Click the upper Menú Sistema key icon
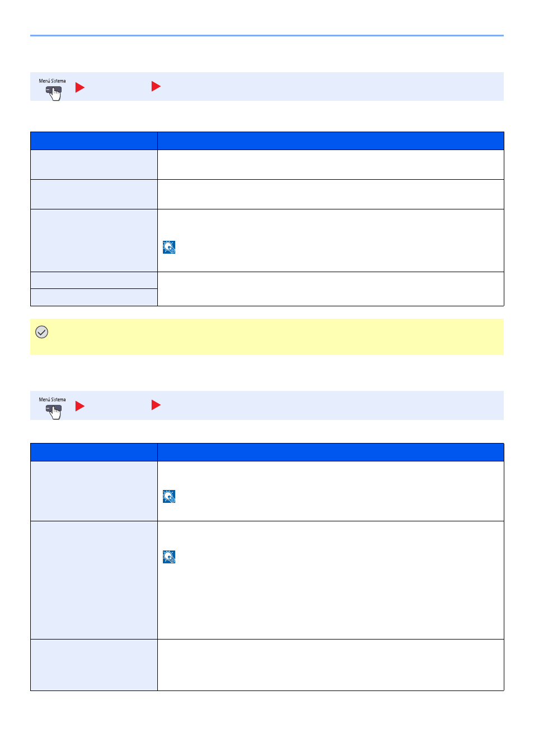Image resolution: width=534 pixels, height=756 pixels. [x=53, y=90]
